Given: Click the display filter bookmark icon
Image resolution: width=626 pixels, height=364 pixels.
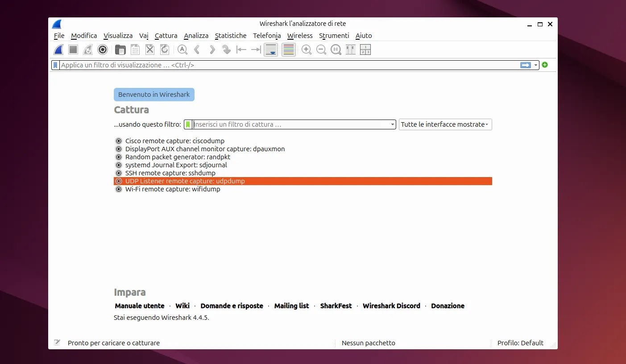Looking at the screenshot, I should pyautogui.click(x=55, y=65).
